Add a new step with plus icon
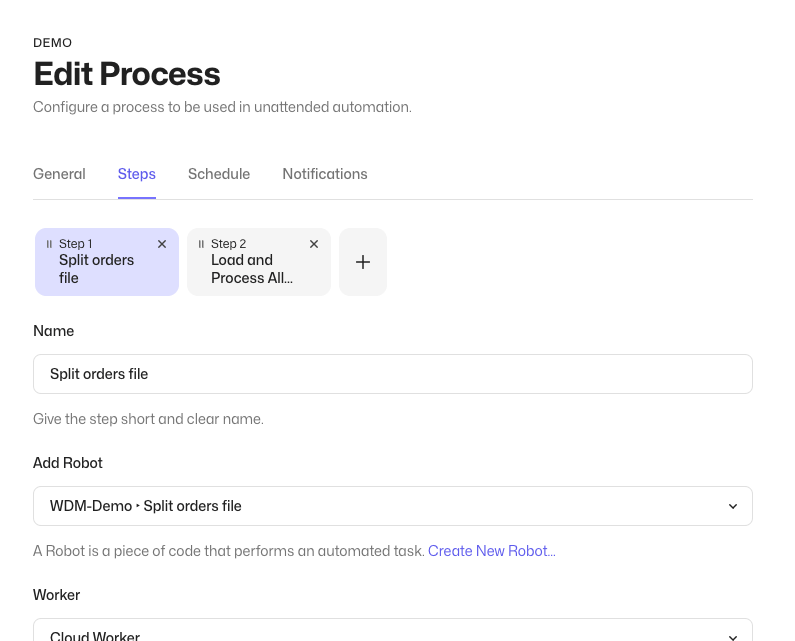Screen dimensions: 795x641 pyautogui.click(x=363, y=262)
